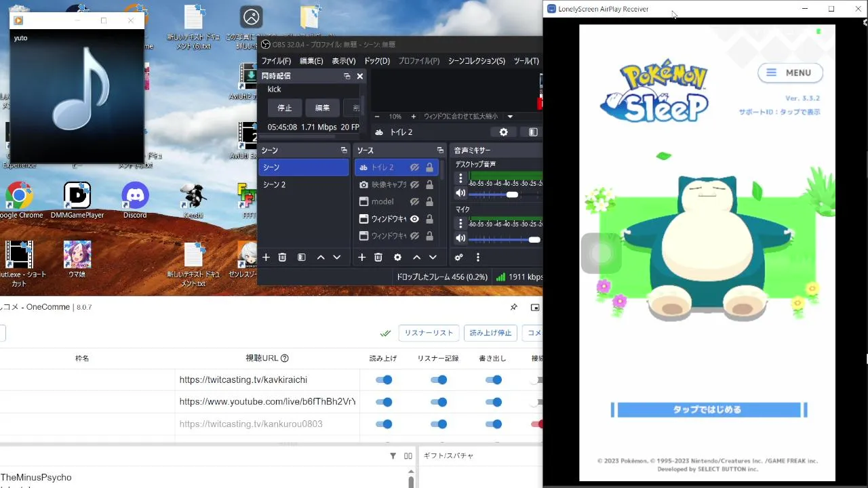Open source properties gear in Sources dock

pos(397,258)
